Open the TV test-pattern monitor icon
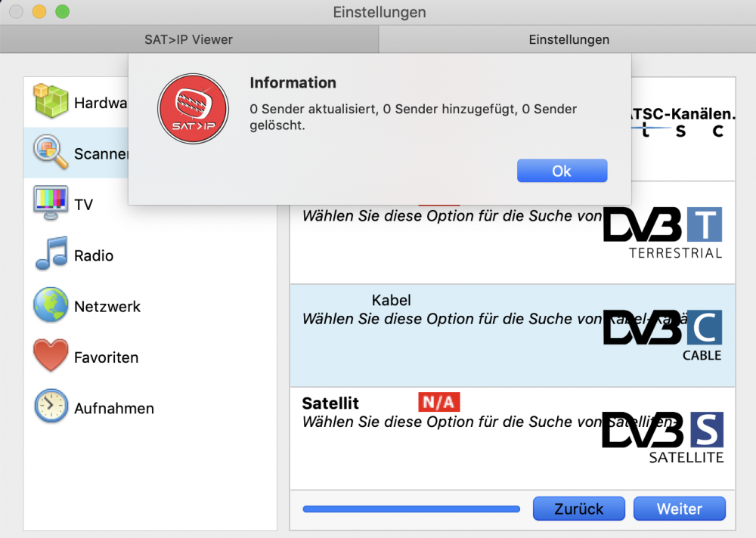The image size is (756, 538). (51, 203)
